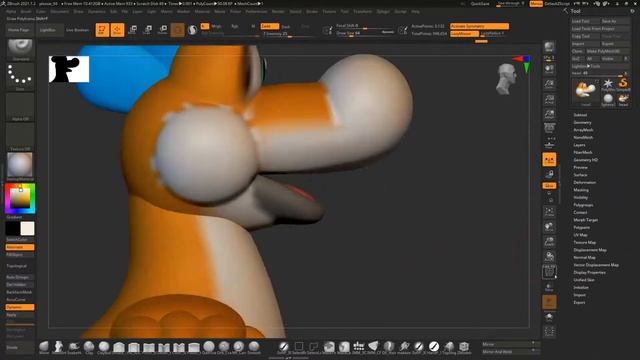The image size is (640, 360).
Task: Select the ZModeler cube brush icon
Action: click(x=464, y=347)
